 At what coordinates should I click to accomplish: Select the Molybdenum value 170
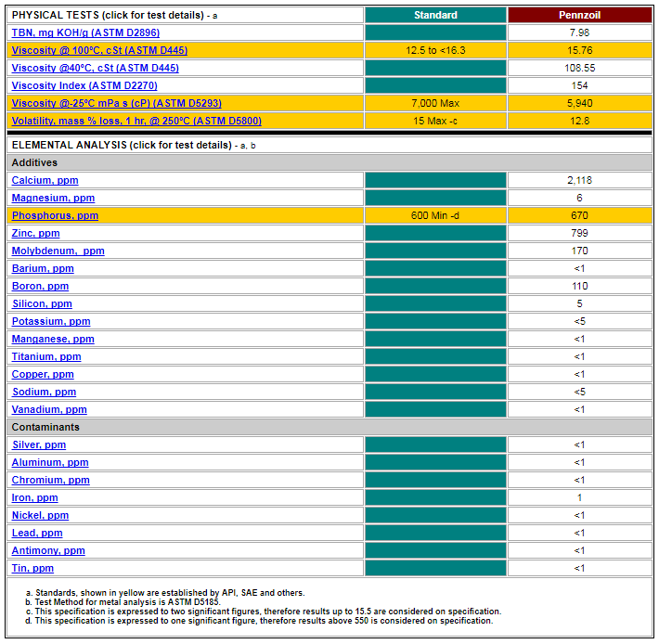coord(579,251)
